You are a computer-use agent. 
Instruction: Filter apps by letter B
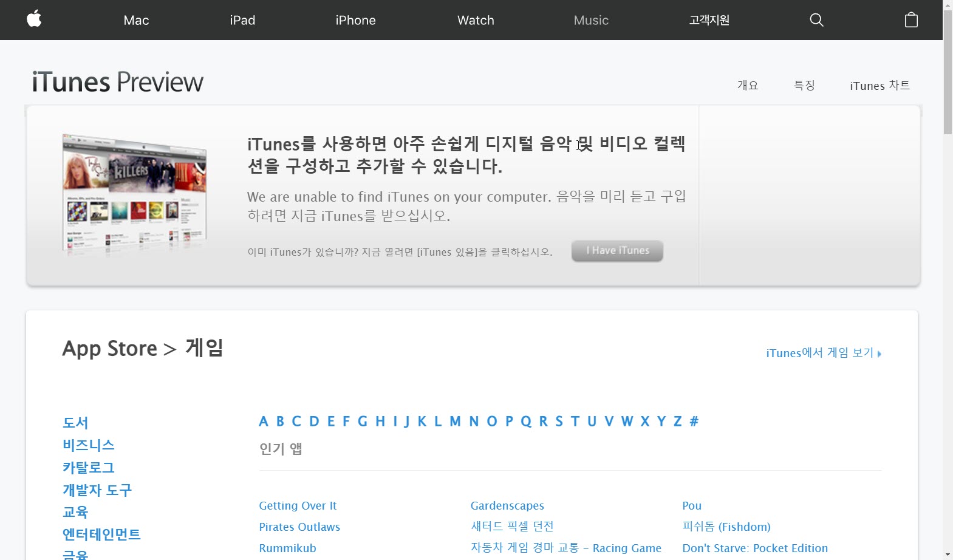click(x=280, y=422)
